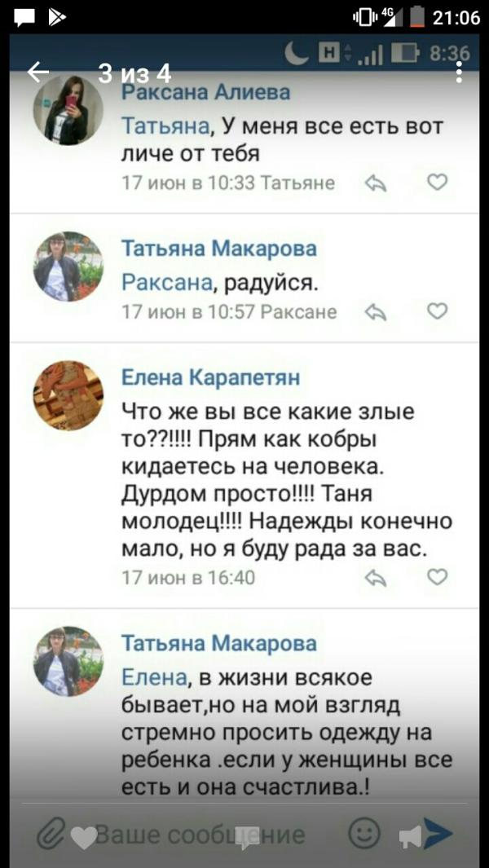The image size is (489, 868).
Task: Tap the paperclip attachment icon
Action: (51, 834)
